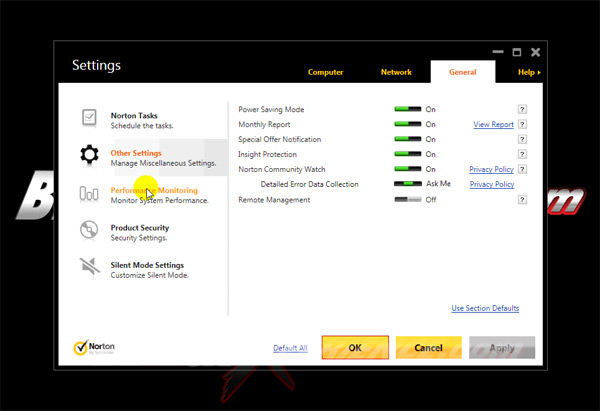
Task: Click the Monthly Report label
Action: pyautogui.click(x=264, y=124)
